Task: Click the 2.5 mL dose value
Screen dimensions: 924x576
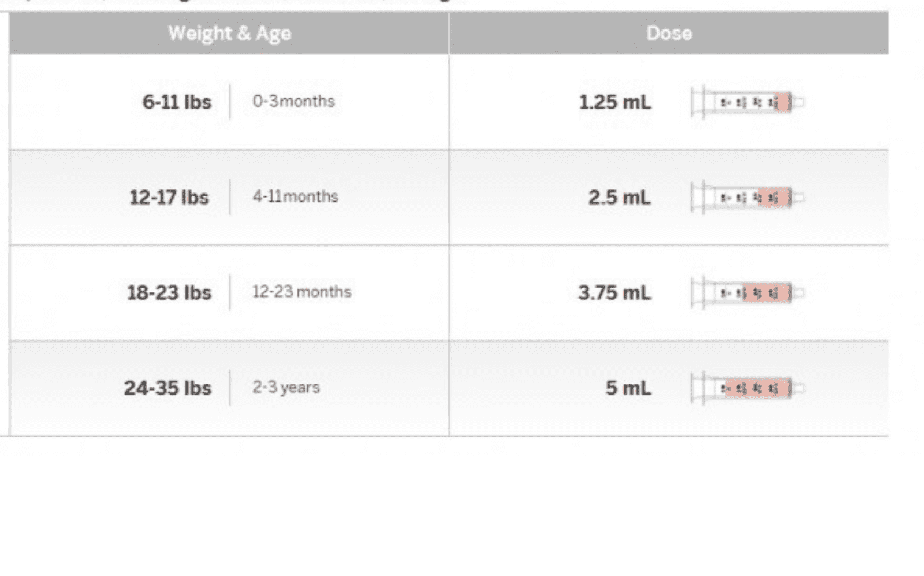Action: (x=619, y=198)
